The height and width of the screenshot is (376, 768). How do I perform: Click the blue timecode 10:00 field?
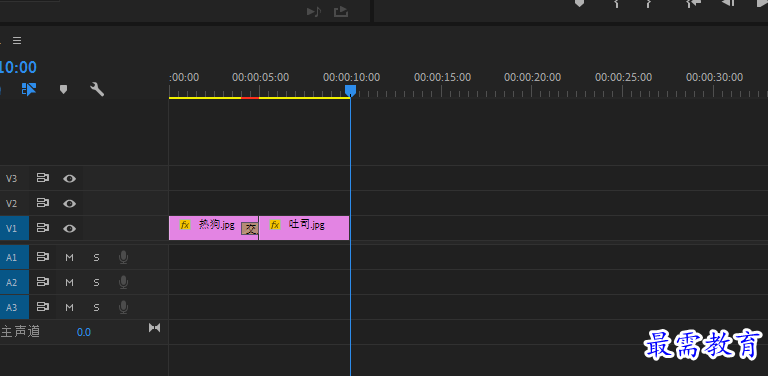pos(18,67)
